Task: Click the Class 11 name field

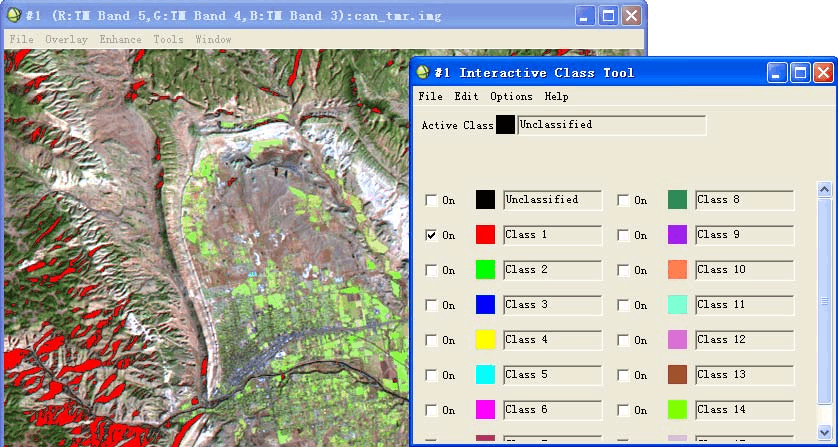Action: coord(744,305)
